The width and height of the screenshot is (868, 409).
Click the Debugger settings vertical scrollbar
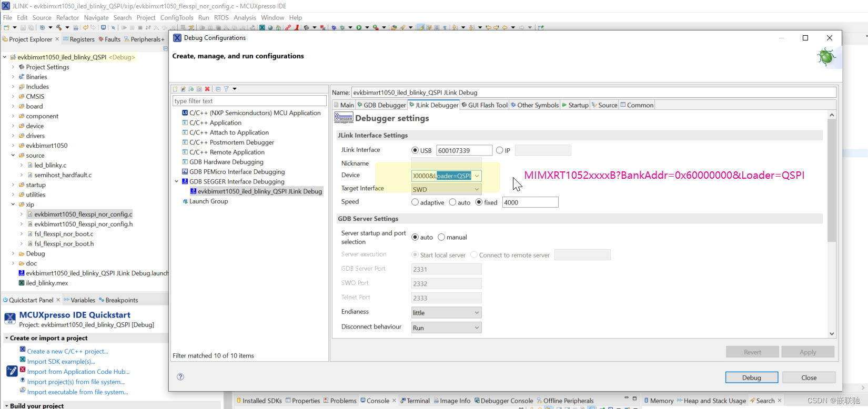[x=832, y=180]
